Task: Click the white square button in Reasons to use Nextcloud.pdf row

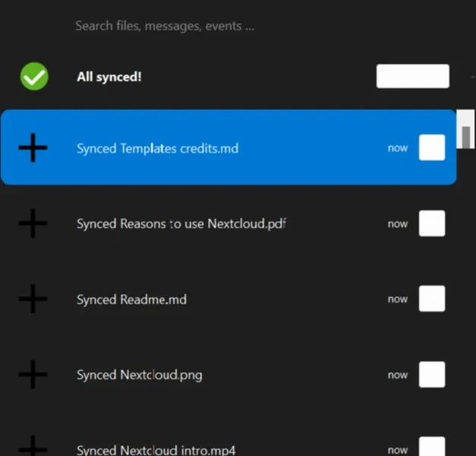Action: [432, 223]
